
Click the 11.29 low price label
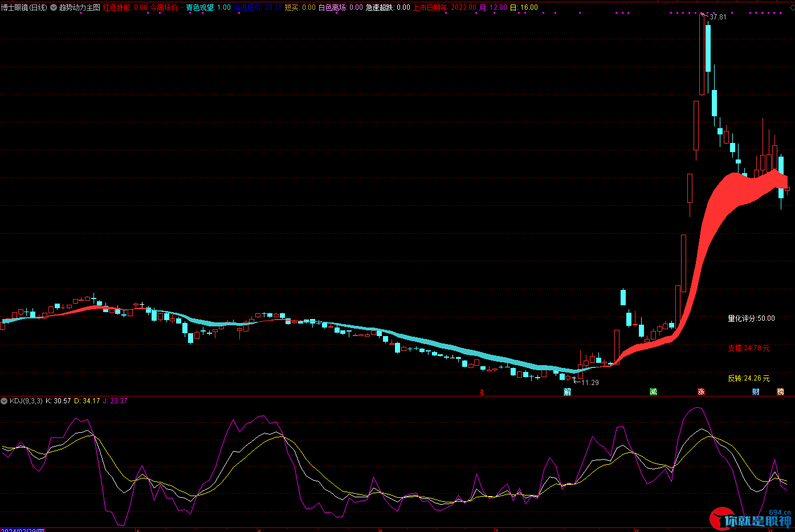[590, 383]
